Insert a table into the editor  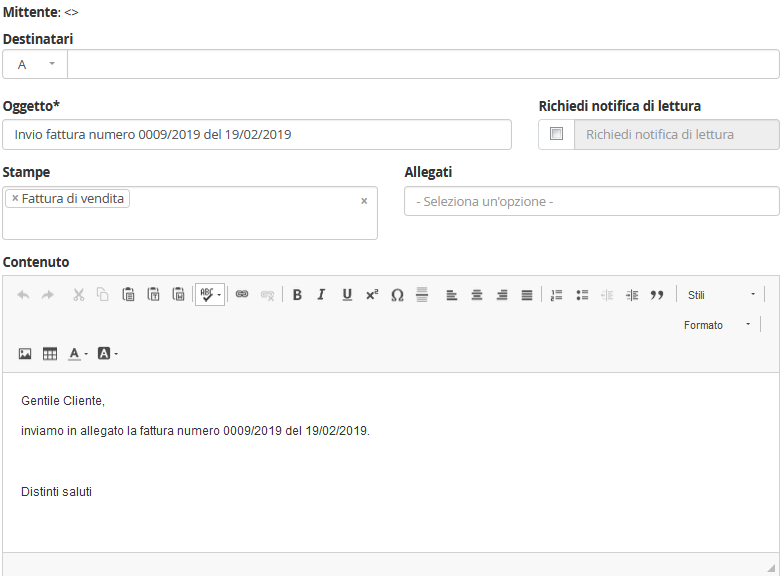[x=50, y=354]
